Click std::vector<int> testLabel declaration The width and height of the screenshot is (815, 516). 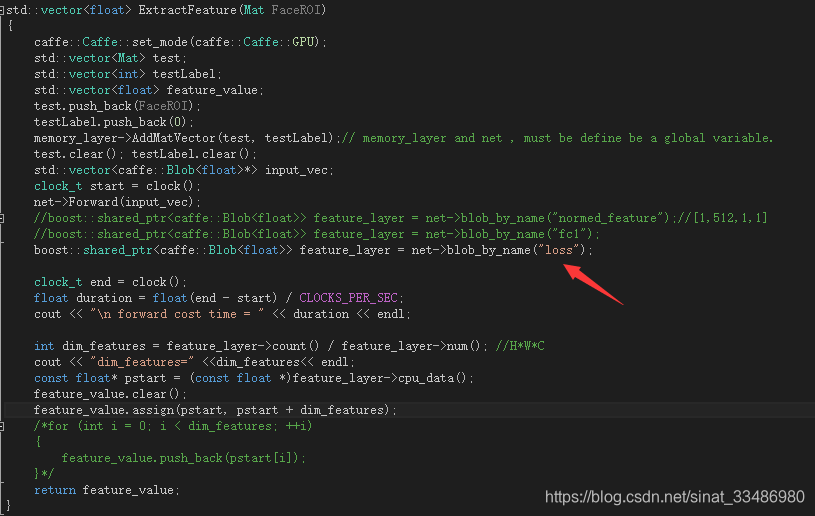click(127, 74)
